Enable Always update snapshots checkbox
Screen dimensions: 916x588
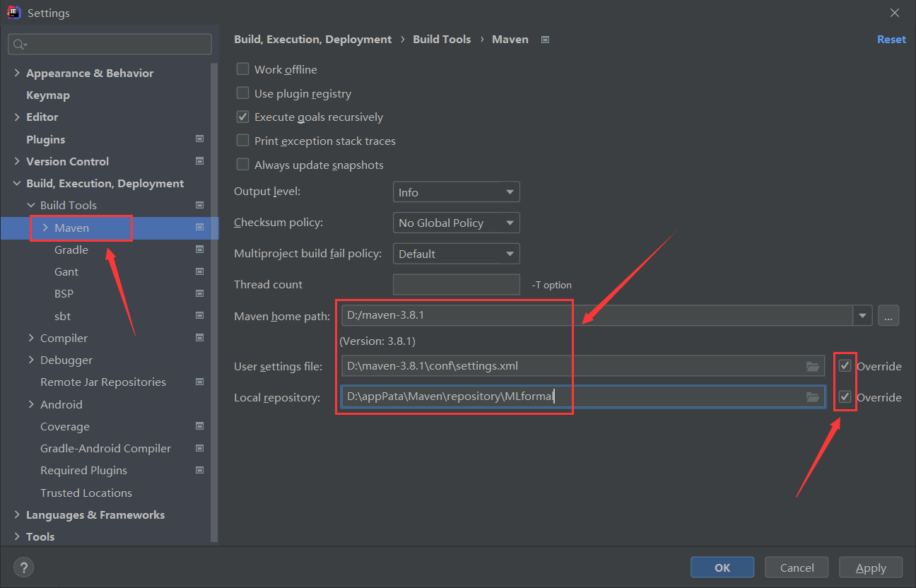[x=242, y=165]
